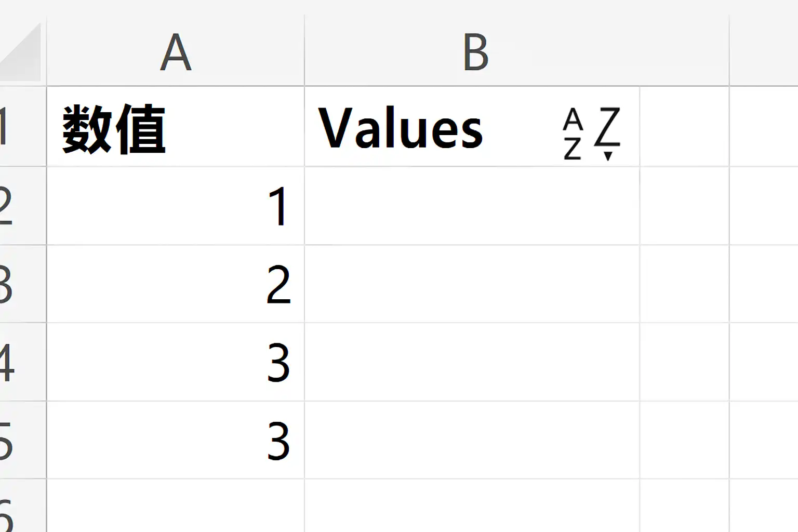798x532 pixels.
Task: Select cell A5 containing 3
Action: coord(176,440)
